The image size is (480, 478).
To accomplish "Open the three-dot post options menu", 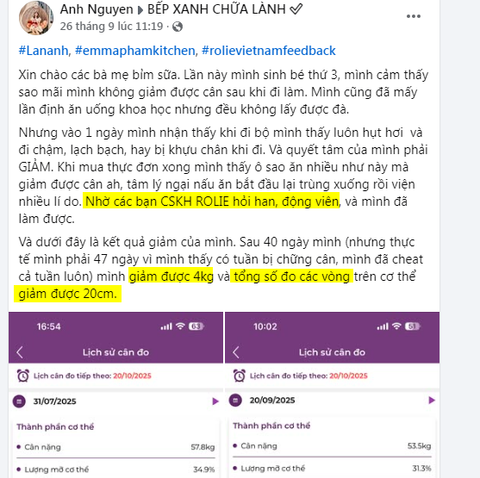I will (x=413, y=16).
